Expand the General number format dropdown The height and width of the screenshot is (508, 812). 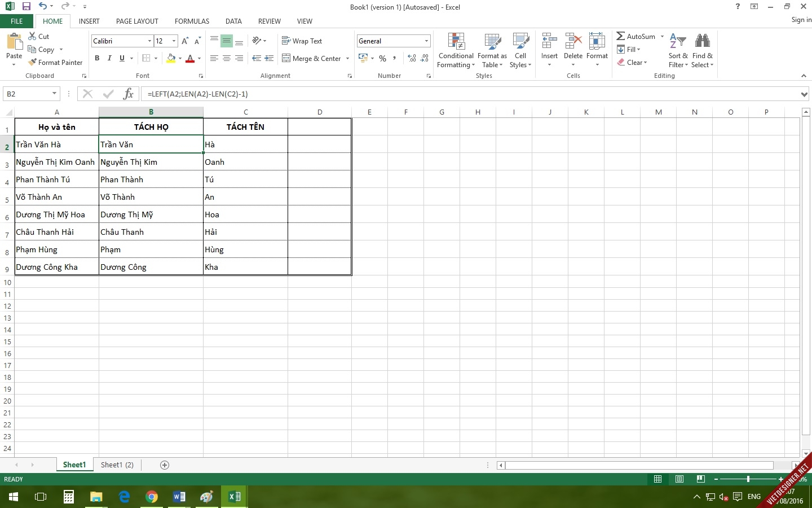426,41
